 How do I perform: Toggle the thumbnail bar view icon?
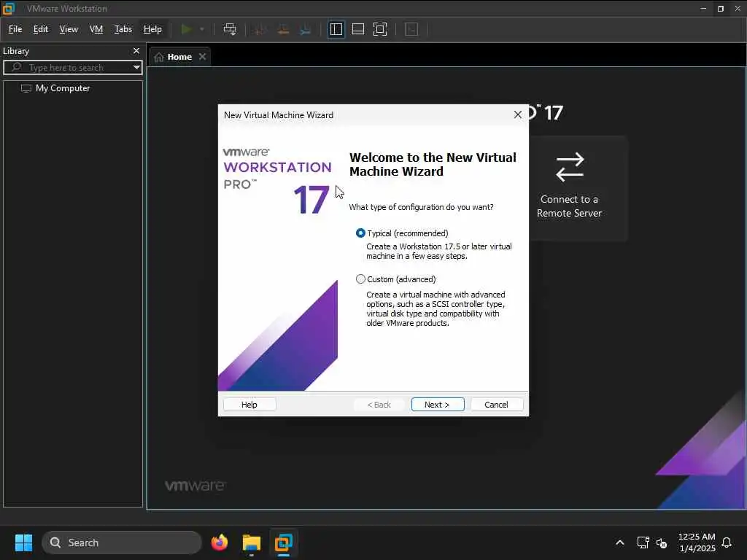pyautogui.click(x=358, y=29)
